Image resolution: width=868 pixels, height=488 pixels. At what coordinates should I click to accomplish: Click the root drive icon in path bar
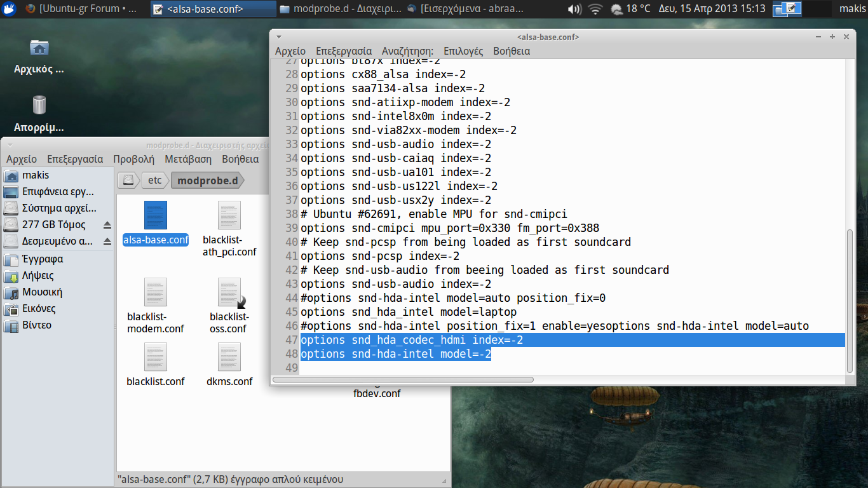click(128, 180)
